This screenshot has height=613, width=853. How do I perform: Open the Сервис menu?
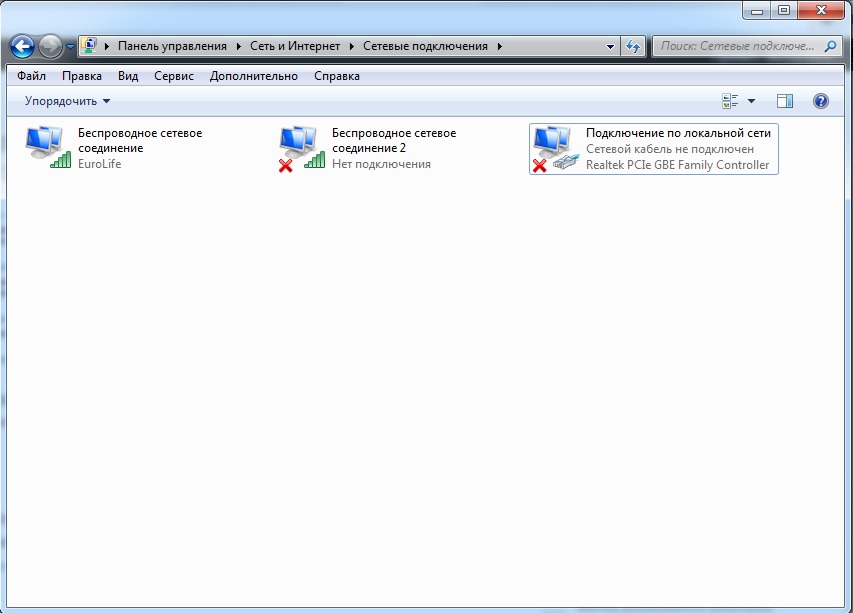pyautogui.click(x=174, y=76)
